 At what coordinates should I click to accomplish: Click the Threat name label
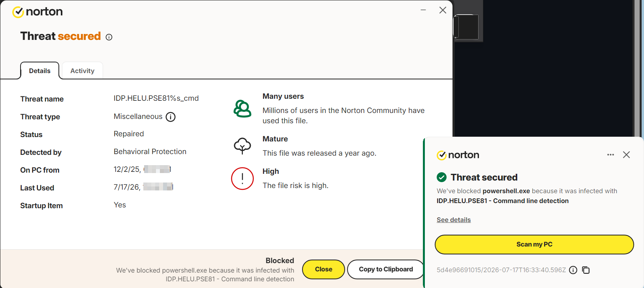click(42, 99)
